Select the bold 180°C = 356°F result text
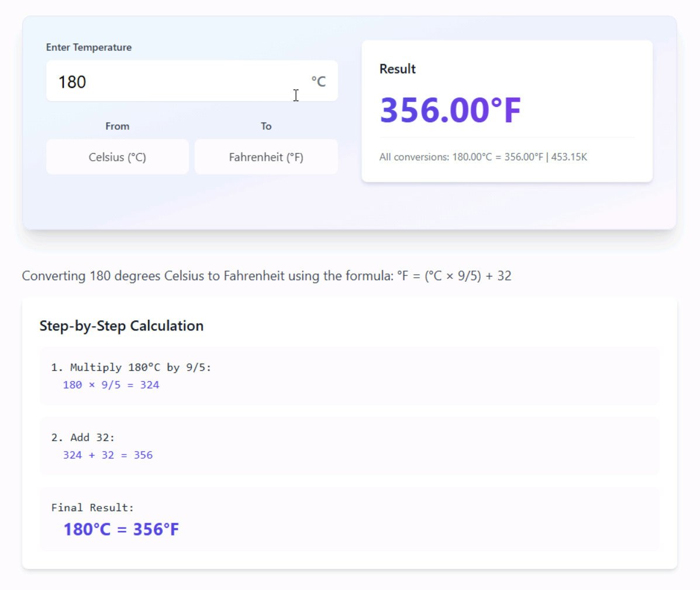Viewport: 700px width, 590px height. click(x=120, y=529)
